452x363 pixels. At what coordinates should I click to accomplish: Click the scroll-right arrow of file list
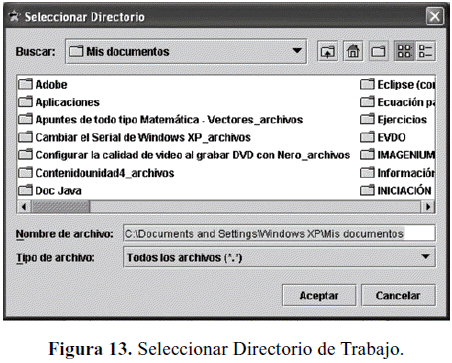(428, 207)
